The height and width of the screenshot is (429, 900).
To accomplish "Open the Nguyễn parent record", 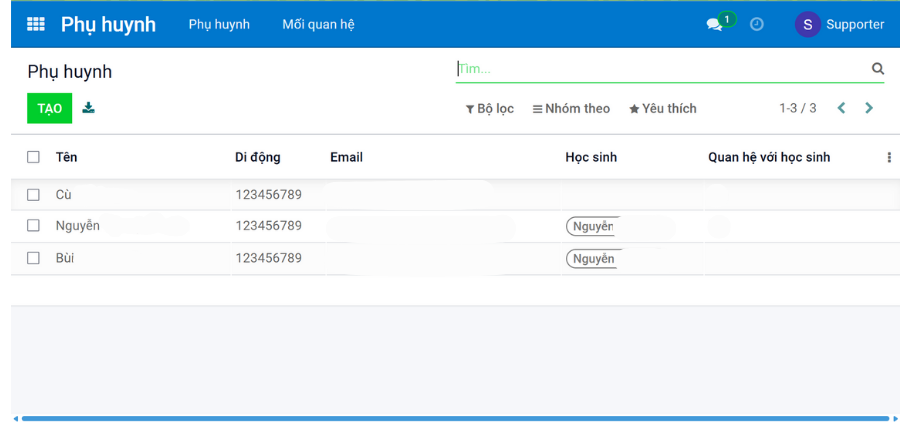I will click(78, 226).
